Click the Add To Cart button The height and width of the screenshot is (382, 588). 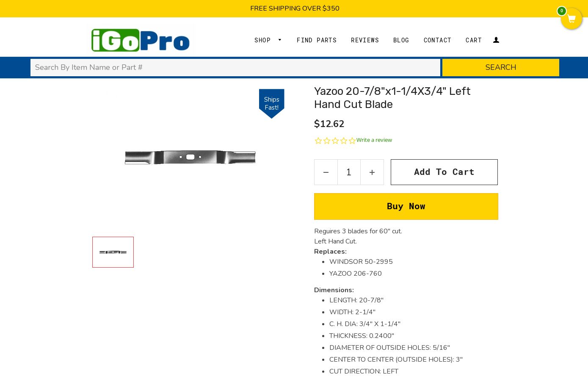click(x=444, y=172)
